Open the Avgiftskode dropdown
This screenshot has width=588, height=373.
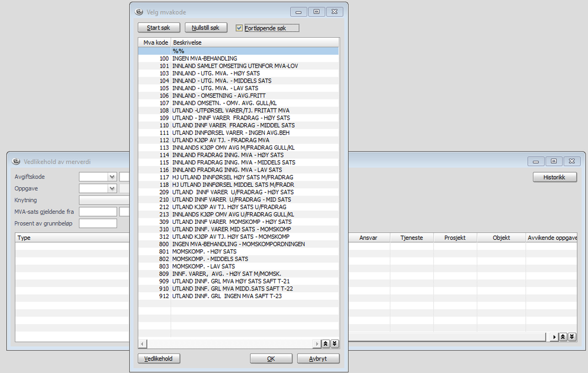click(112, 177)
